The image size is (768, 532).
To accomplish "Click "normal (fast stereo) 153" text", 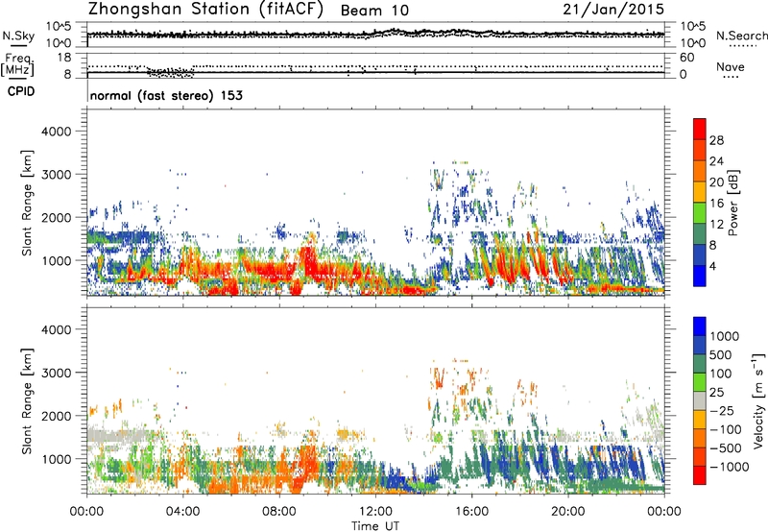I will pos(166,95).
